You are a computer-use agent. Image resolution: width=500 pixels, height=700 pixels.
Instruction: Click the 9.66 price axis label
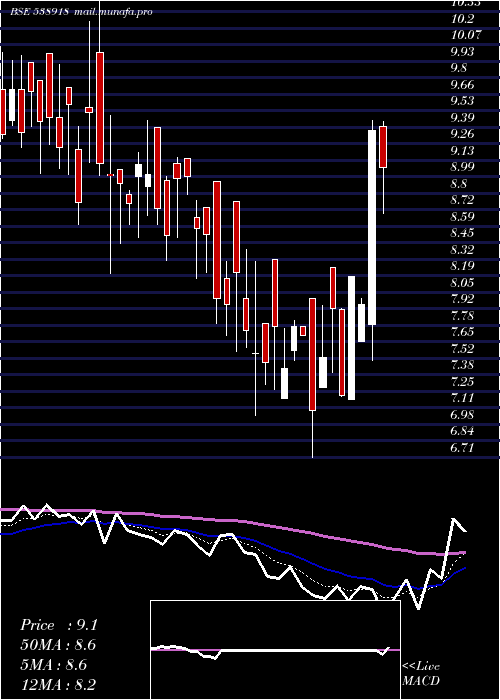pos(462,84)
